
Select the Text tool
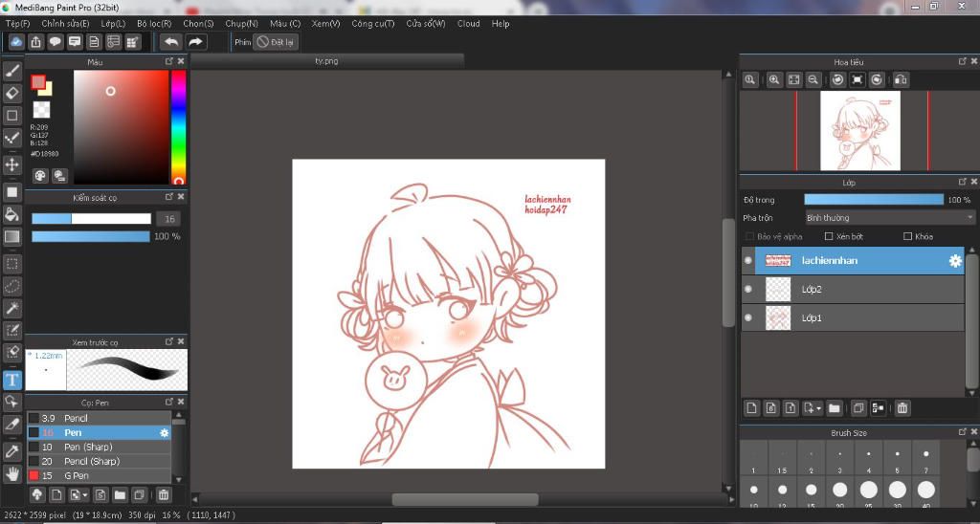tap(11, 379)
